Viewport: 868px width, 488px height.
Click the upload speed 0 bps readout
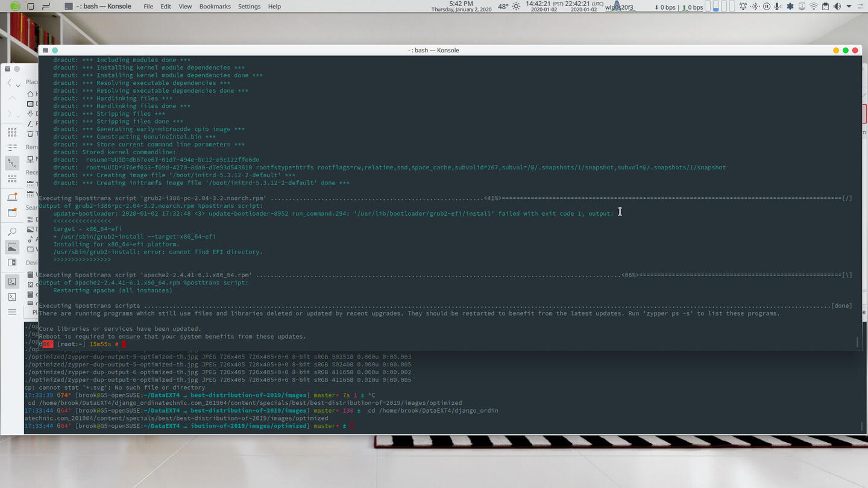[693, 7]
